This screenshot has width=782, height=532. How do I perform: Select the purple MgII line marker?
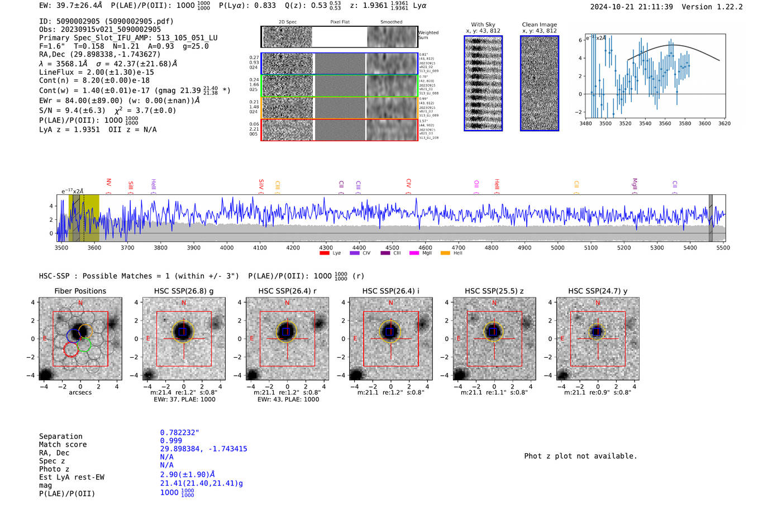[635, 186]
